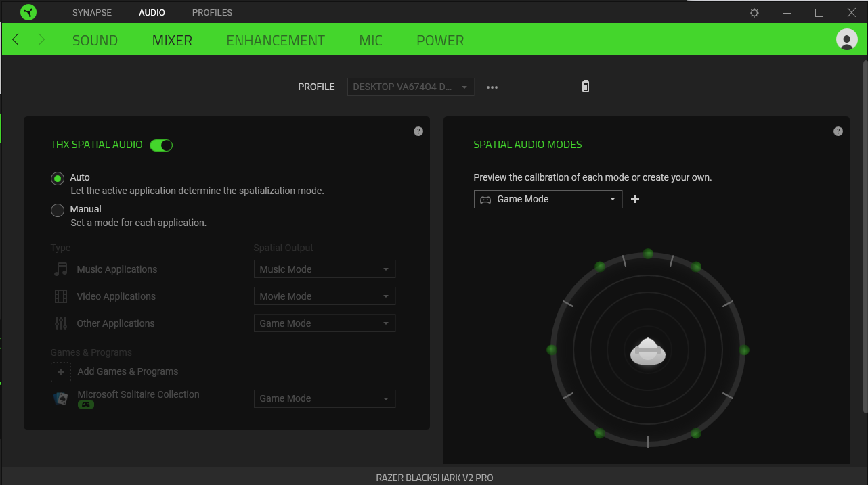868x485 pixels.
Task: Switch to the PROFILES top tab
Action: pyautogui.click(x=212, y=13)
